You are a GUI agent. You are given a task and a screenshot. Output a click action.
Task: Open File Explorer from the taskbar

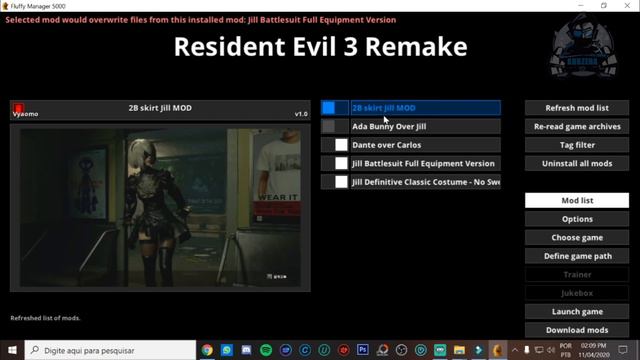pos(459,350)
